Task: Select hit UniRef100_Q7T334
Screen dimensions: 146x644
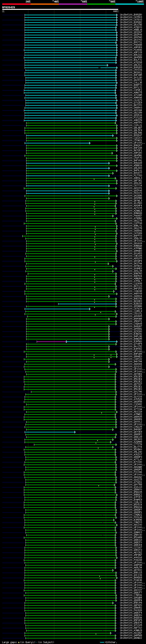Action: [x=131, y=409]
